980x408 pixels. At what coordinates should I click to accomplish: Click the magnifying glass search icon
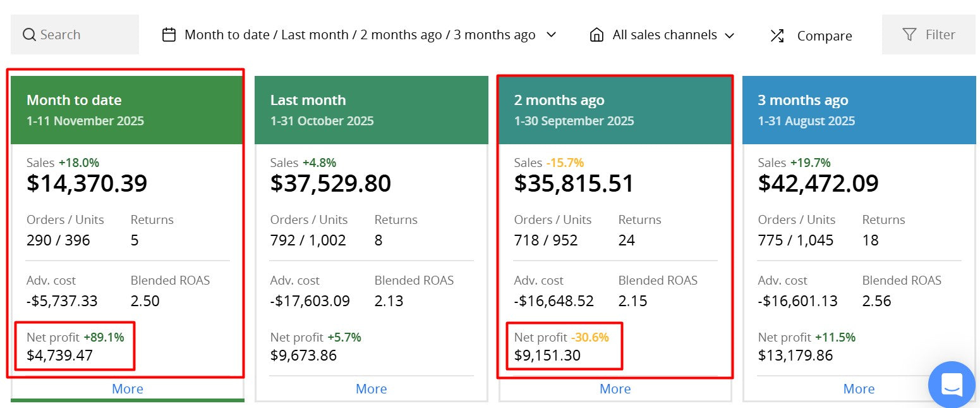coord(29,35)
